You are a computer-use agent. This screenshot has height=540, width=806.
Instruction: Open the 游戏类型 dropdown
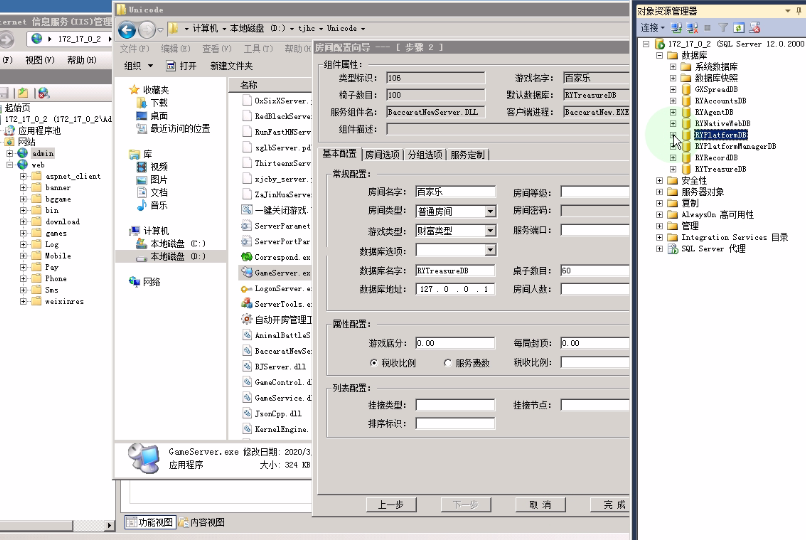click(490, 230)
